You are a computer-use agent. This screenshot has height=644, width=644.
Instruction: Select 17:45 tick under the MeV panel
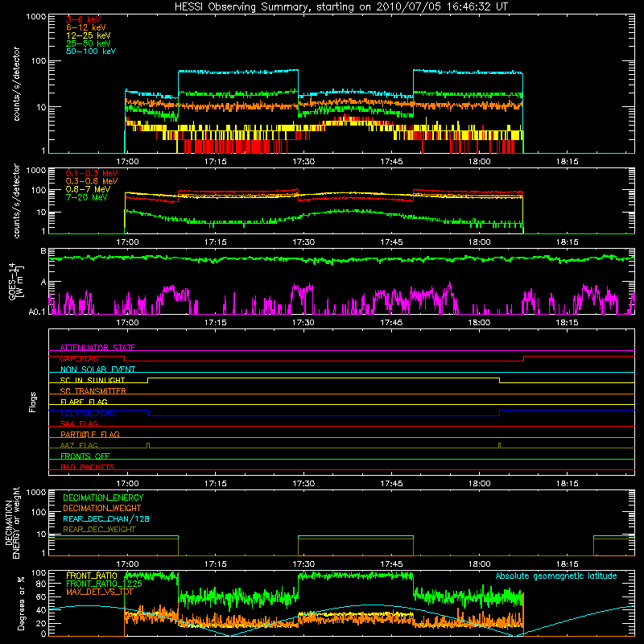point(391,242)
